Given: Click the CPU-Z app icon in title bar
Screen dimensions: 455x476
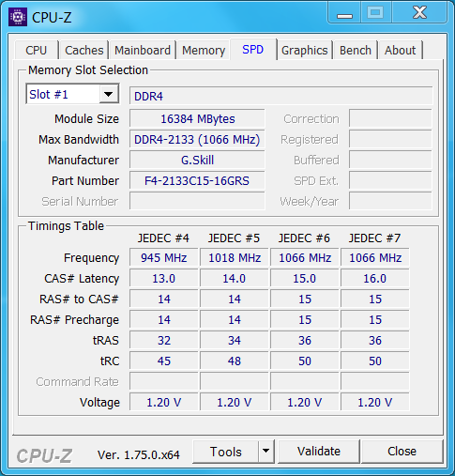Looking at the screenshot, I should coord(18,17).
